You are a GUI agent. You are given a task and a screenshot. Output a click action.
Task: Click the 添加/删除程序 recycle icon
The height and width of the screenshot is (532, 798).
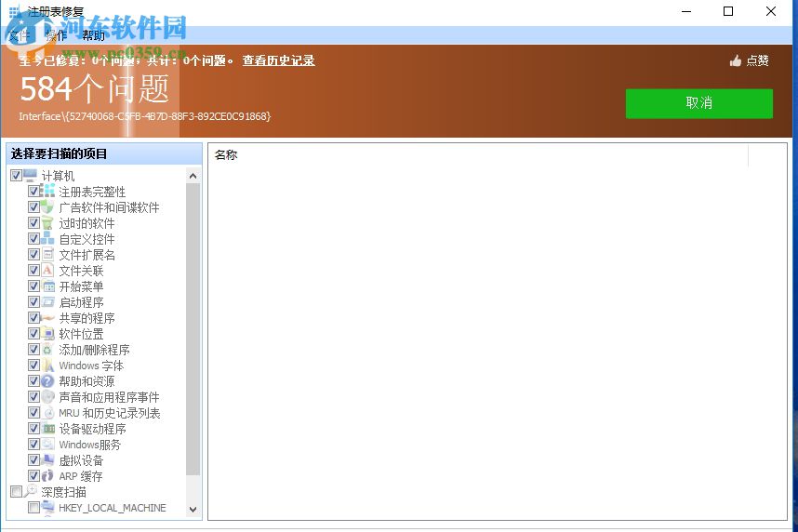tap(47, 350)
